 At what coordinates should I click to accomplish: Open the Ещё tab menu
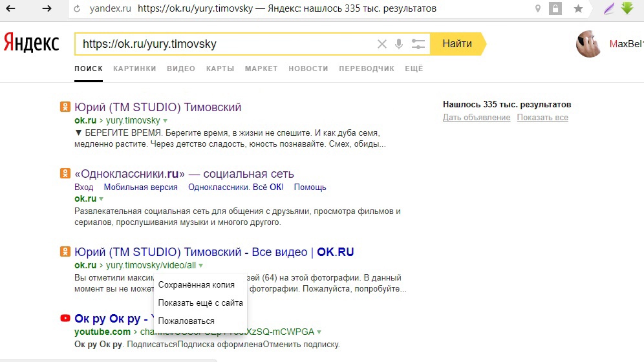coord(414,69)
